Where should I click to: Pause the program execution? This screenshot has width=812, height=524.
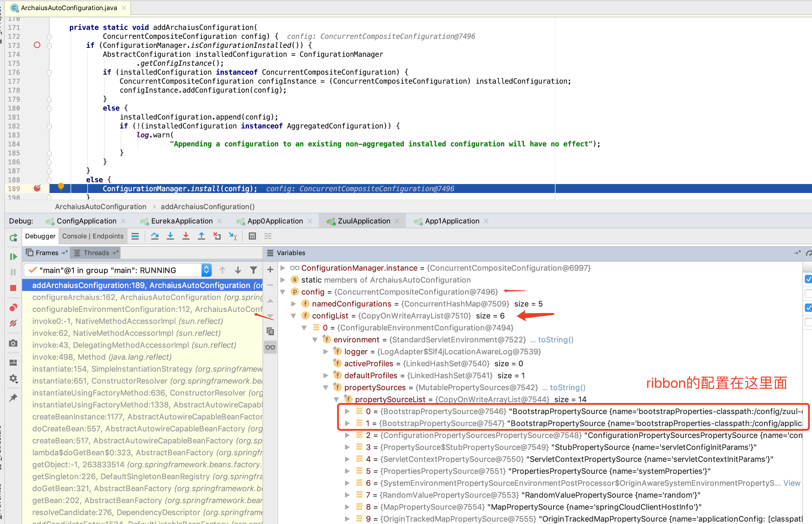[13, 272]
